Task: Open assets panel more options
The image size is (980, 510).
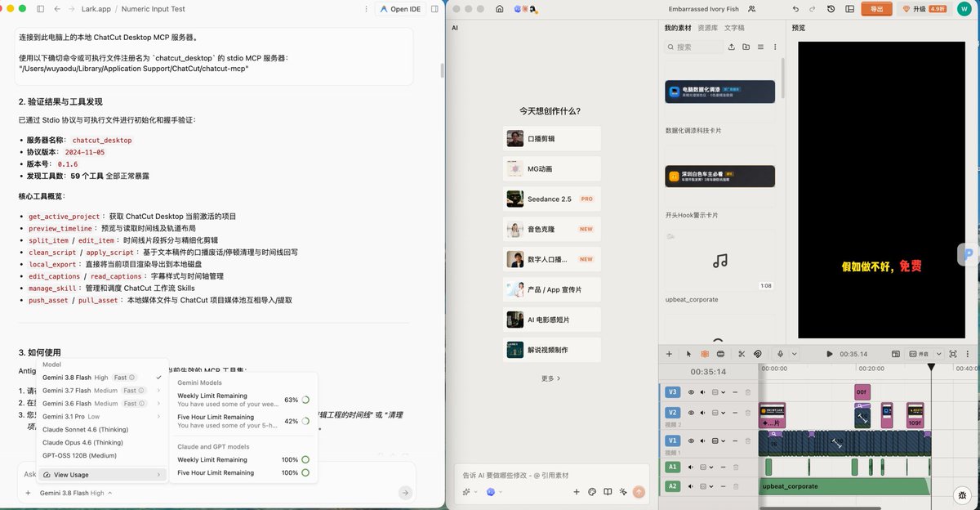Action: pyautogui.click(x=774, y=47)
